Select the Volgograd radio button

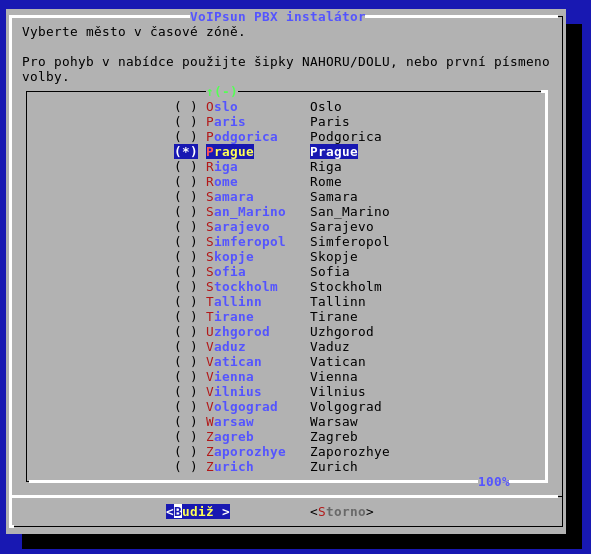(x=186, y=407)
